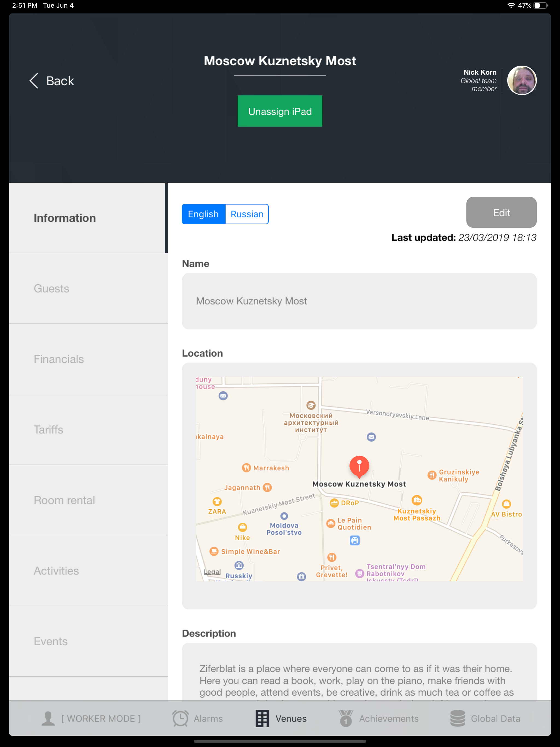
Task: Open the Guests sidebar section
Action: coord(88,288)
